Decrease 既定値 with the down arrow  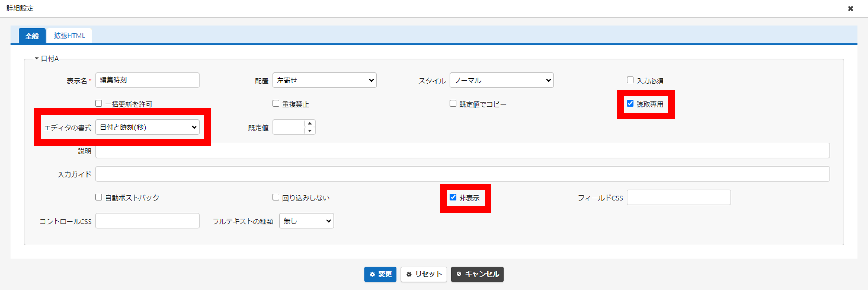click(x=310, y=131)
